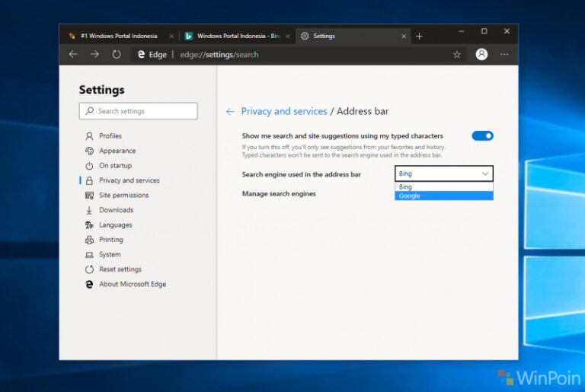The width and height of the screenshot is (585, 392).
Task: Go to On startup settings
Action: pyautogui.click(x=115, y=166)
